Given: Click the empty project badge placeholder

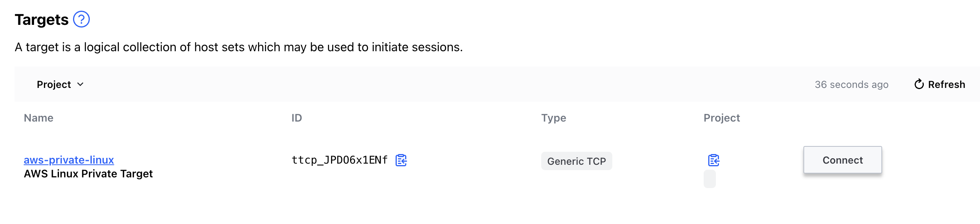Looking at the screenshot, I should (709, 179).
